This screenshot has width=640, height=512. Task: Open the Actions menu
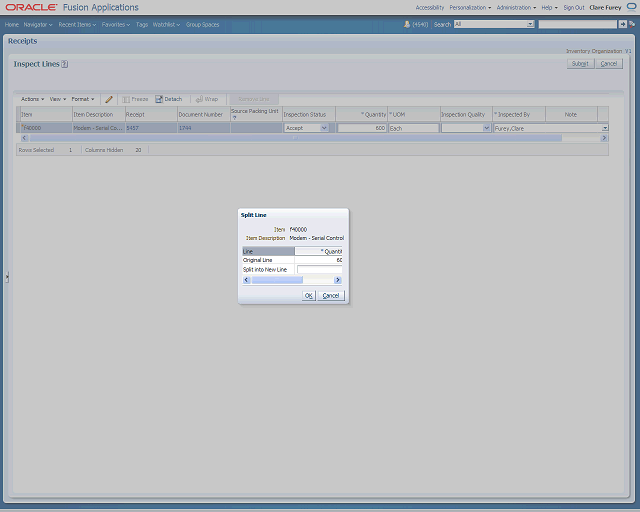pyautogui.click(x=32, y=99)
